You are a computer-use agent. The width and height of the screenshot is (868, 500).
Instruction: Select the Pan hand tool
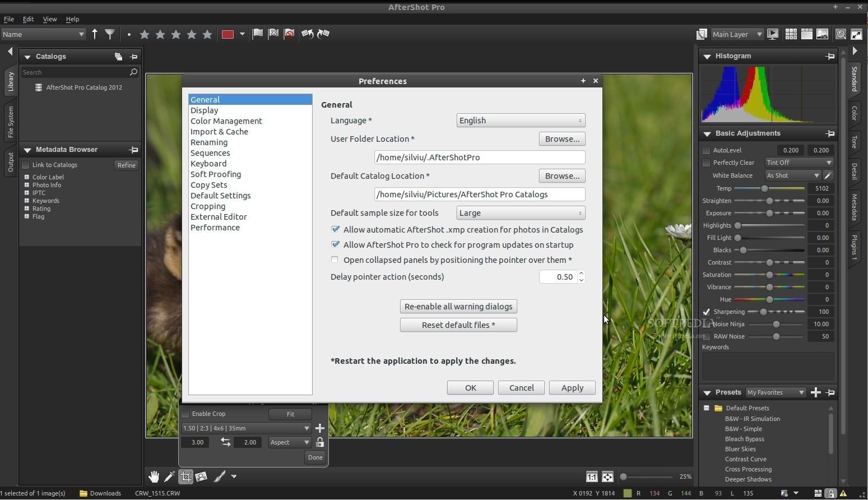[154, 476]
